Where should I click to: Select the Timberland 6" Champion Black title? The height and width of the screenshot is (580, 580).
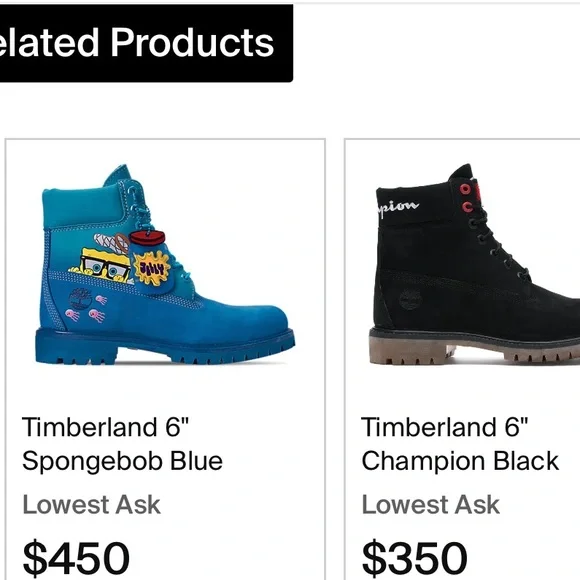click(460, 444)
